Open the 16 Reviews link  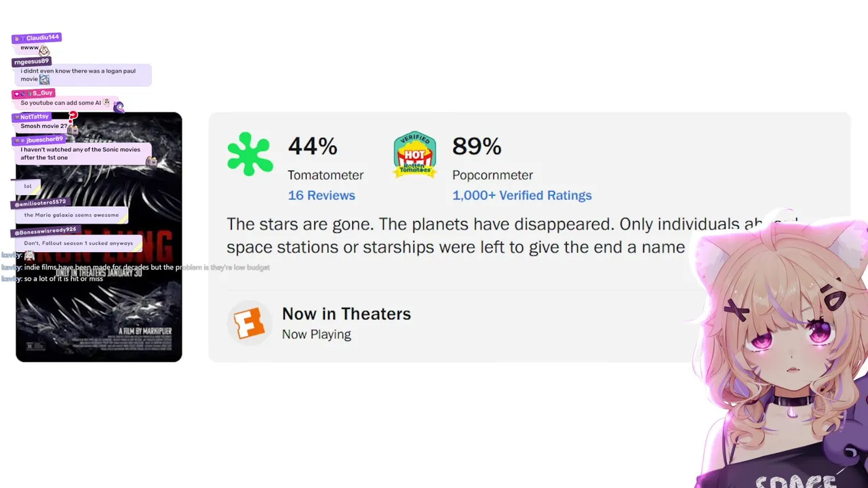pos(321,195)
